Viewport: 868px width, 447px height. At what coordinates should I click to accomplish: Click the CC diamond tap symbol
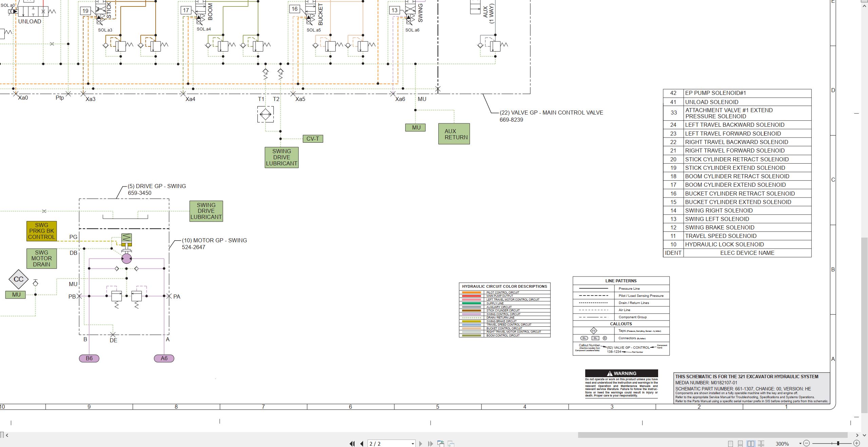pyautogui.click(x=18, y=279)
